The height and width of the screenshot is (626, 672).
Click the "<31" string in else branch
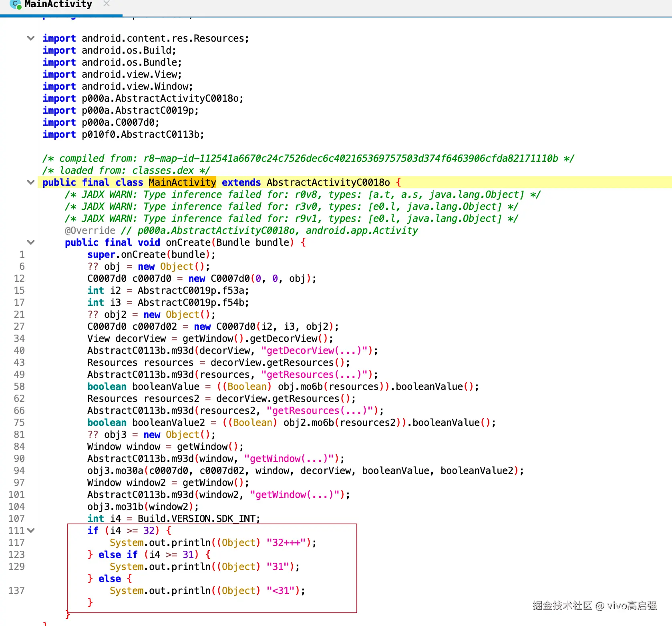(283, 591)
